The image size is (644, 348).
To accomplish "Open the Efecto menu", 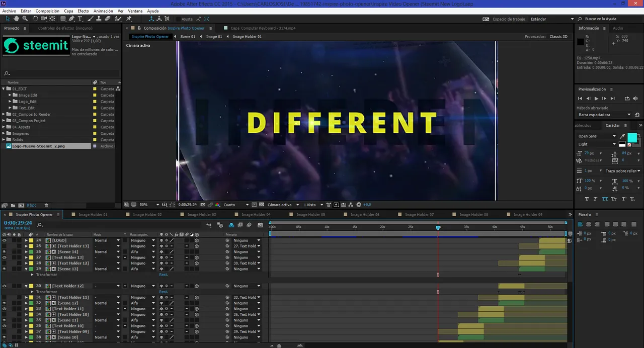I will tap(83, 11).
